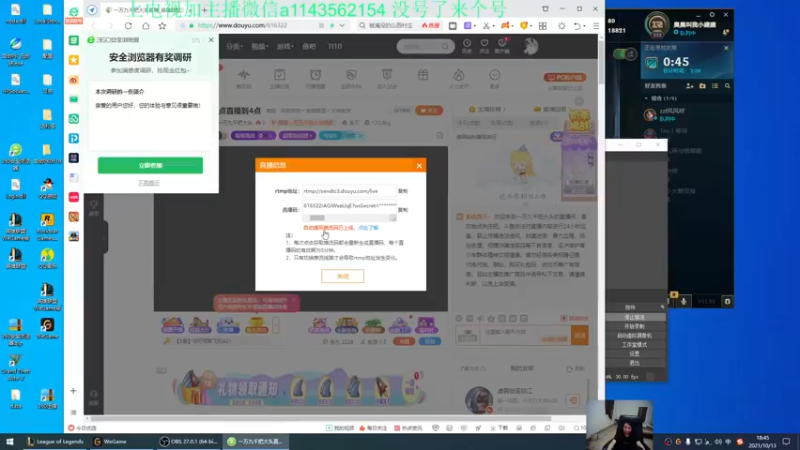
Task: Bookmark the page with the star icon
Action: [x=162, y=26]
